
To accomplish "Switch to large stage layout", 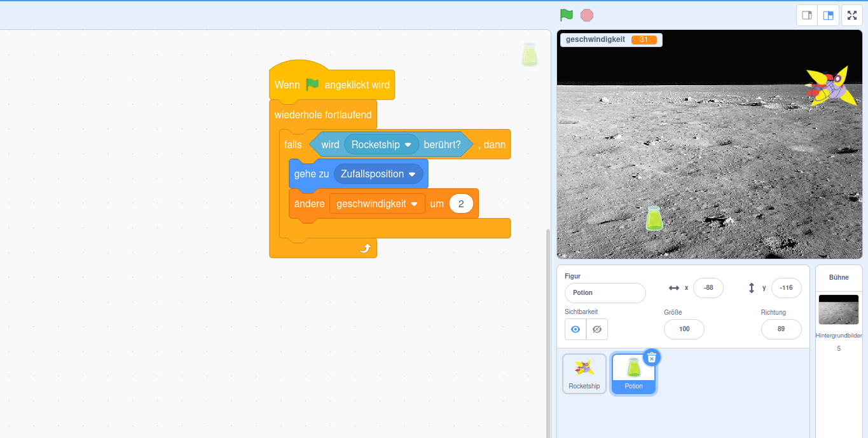I will coord(828,15).
